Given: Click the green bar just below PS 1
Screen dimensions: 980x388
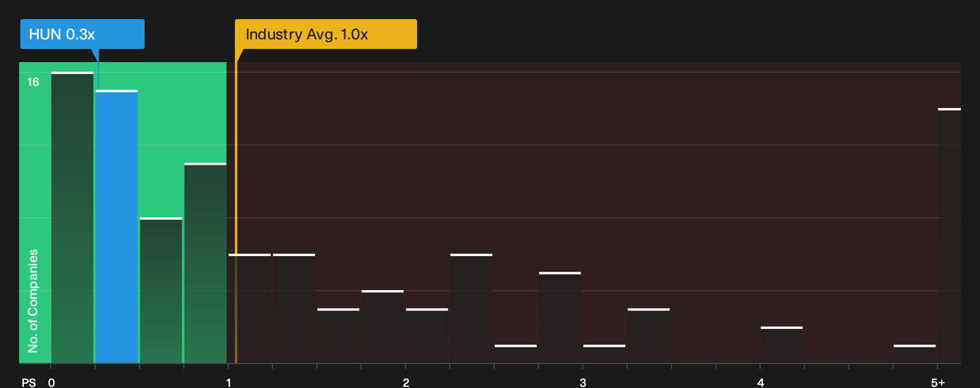Looking at the screenshot, I should (x=206, y=263).
